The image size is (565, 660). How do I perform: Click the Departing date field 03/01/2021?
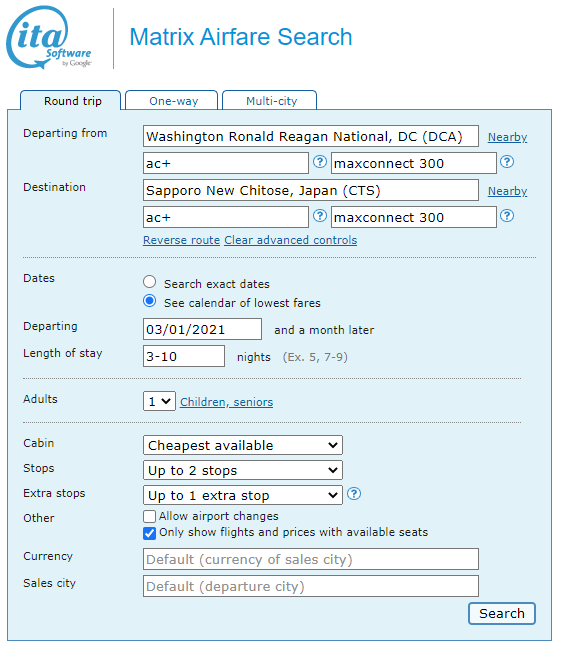[x=203, y=329]
